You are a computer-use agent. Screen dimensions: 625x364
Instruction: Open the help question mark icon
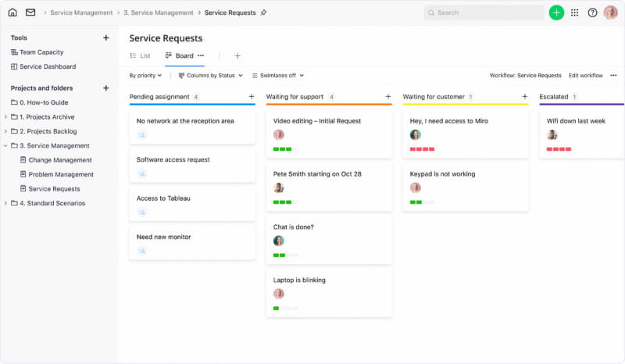pos(592,12)
